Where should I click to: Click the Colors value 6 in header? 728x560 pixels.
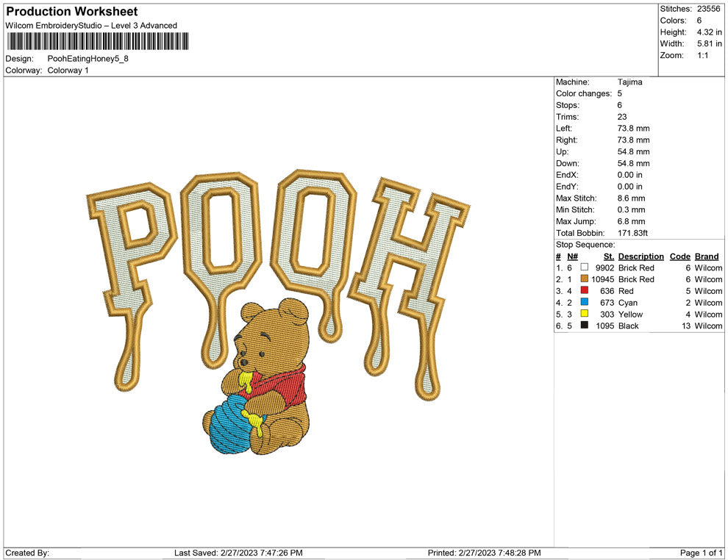pyautogui.click(x=699, y=21)
